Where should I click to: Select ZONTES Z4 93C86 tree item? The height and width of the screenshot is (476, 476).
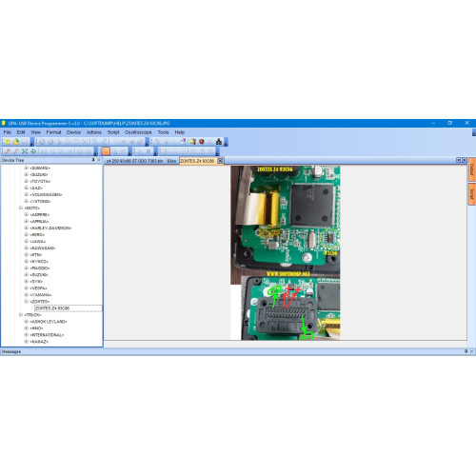point(52,308)
